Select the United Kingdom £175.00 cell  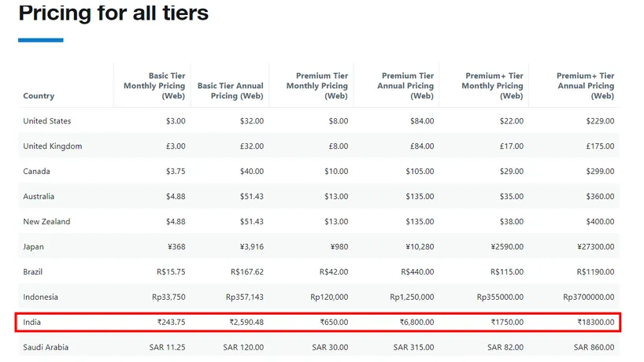600,146
